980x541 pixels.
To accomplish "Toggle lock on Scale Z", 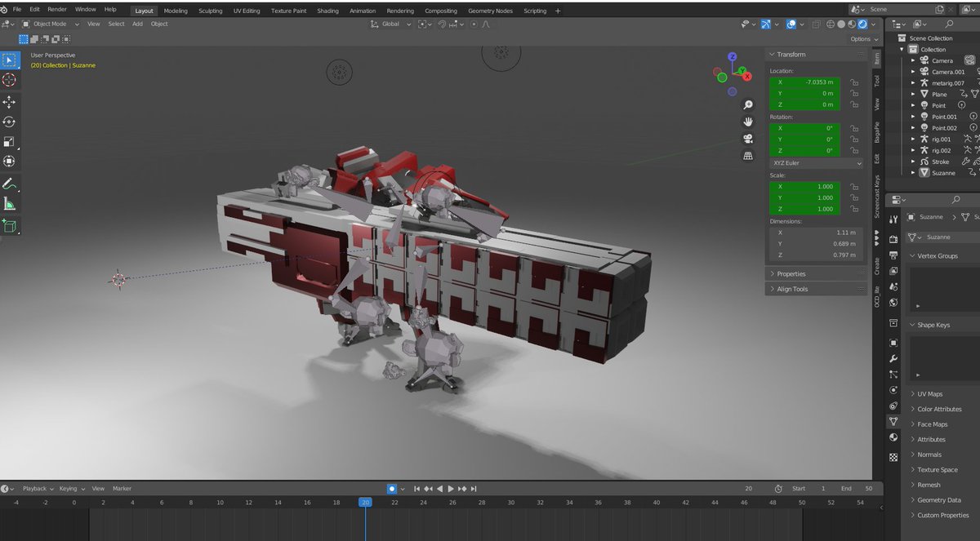I will 853,209.
